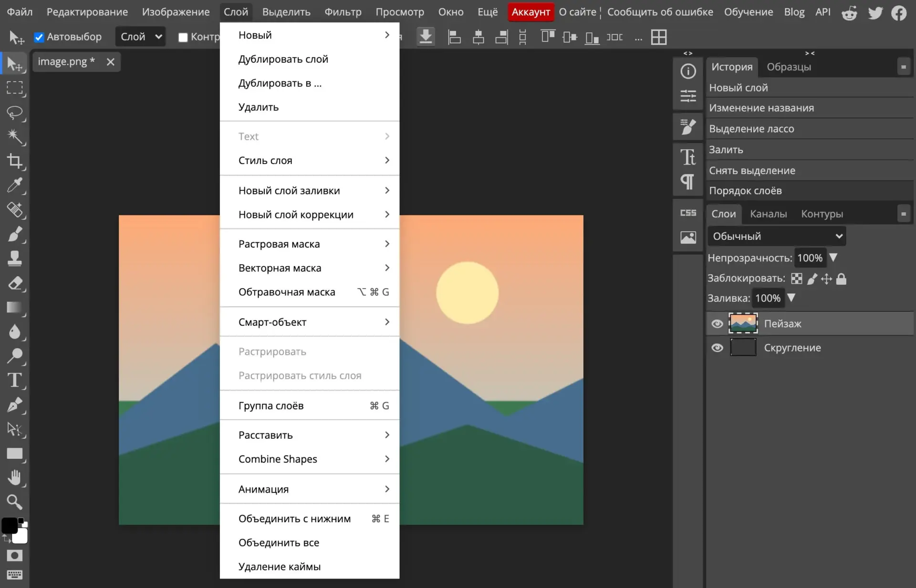Select the Clone Stamp tool

pyautogui.click(x=15, y=258)
